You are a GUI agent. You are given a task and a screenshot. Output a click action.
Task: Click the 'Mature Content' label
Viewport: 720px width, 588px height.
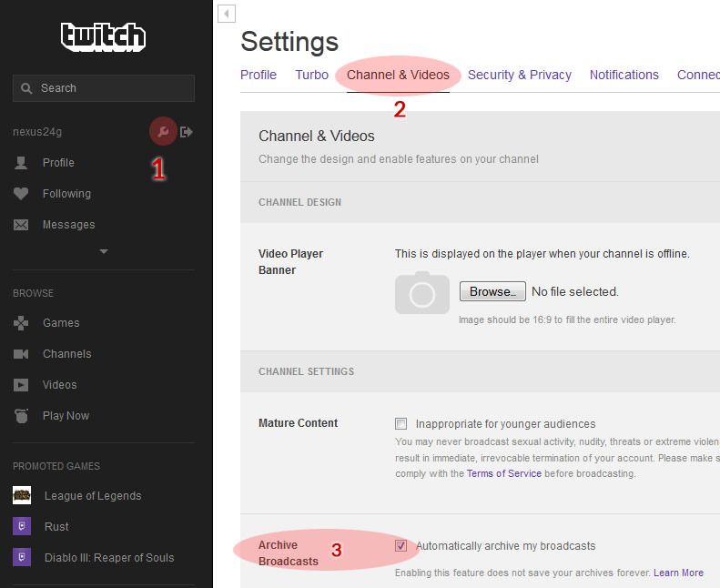pyautogui.click(x=298, y=422)
